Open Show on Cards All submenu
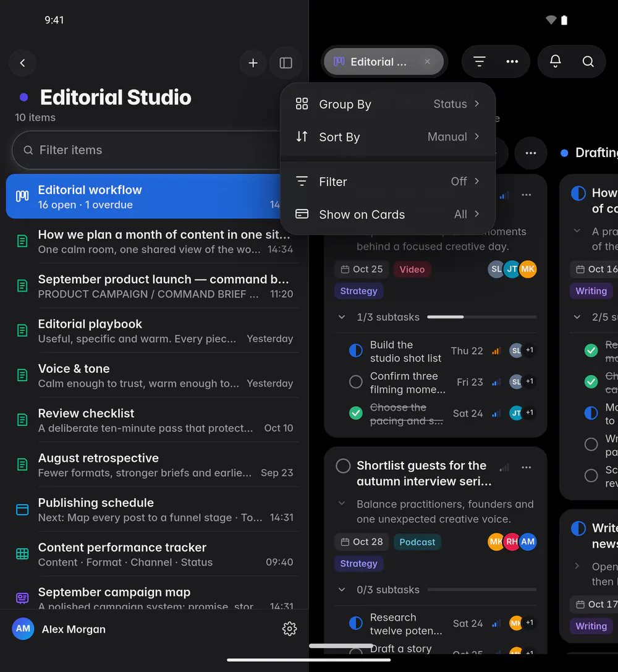The image size is (618, 672). [x=387, y=215]
